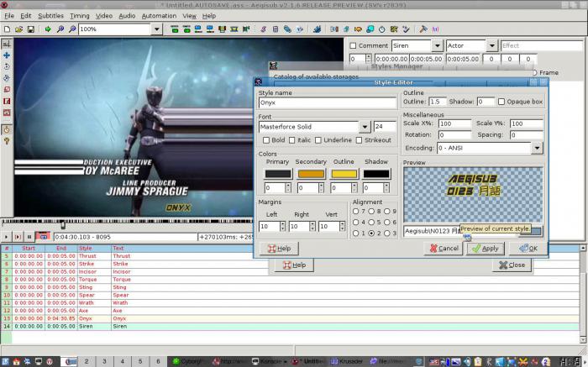Select the scale subtitles tool

[x=7, y=90]
